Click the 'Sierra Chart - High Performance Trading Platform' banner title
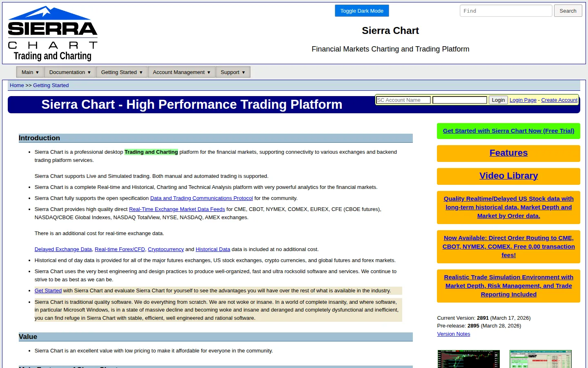588x368 pixels. click(x=192, y=105)
